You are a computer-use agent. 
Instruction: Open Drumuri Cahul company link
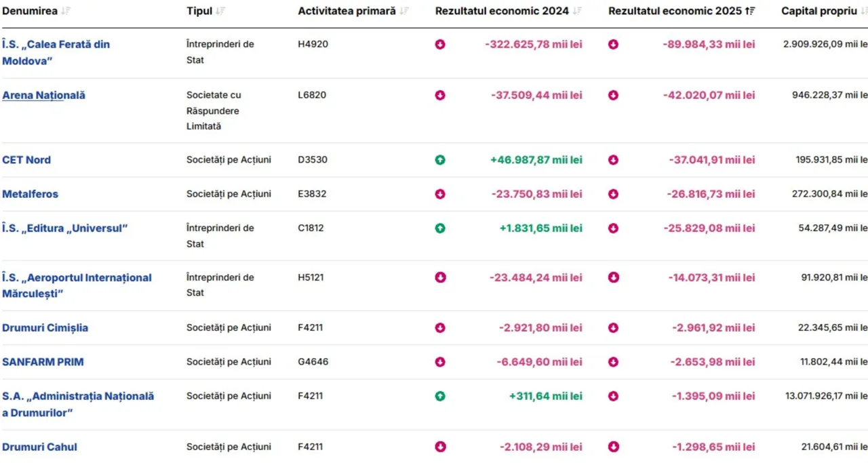[x=40, y=447]
